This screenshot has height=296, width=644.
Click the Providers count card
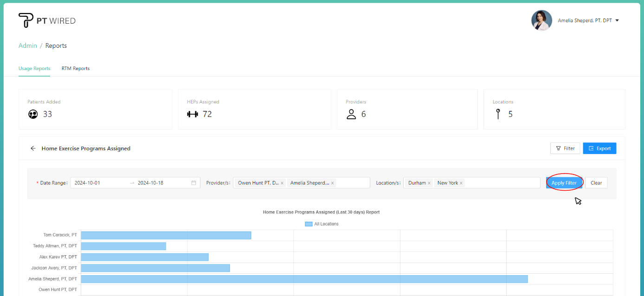(407, 109)
